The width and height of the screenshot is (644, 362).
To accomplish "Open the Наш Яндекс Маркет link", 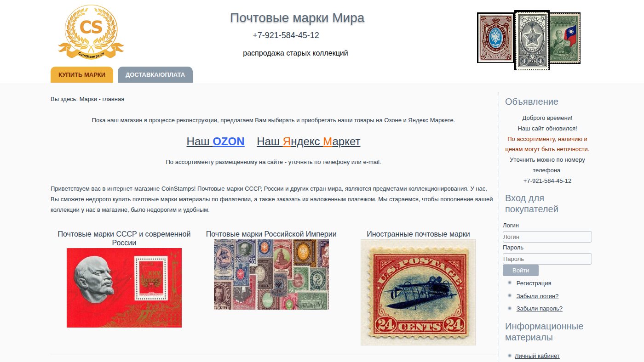I will (308, 141).
